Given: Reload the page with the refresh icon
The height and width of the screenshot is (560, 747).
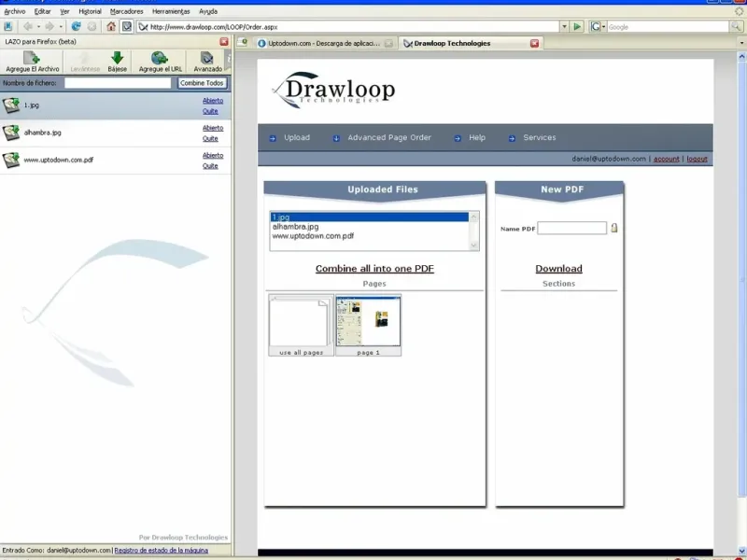Looking at the screenshot, I should click(76, 27).
